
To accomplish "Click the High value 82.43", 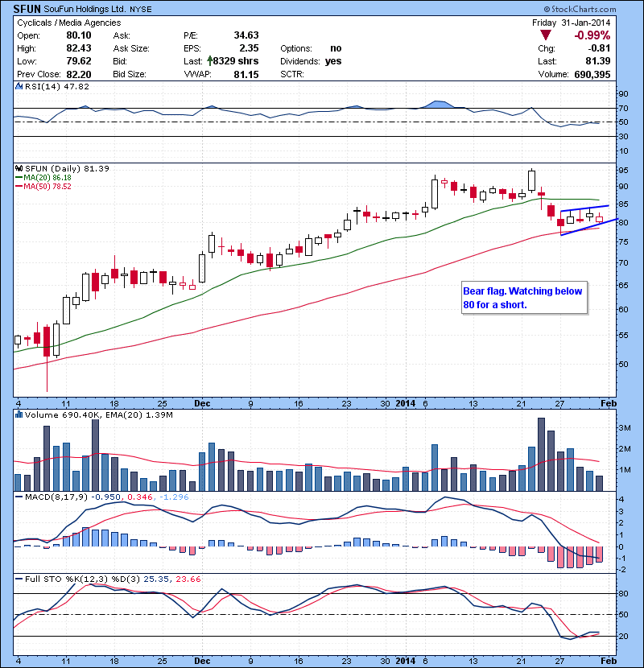I will tap(78, 48).
